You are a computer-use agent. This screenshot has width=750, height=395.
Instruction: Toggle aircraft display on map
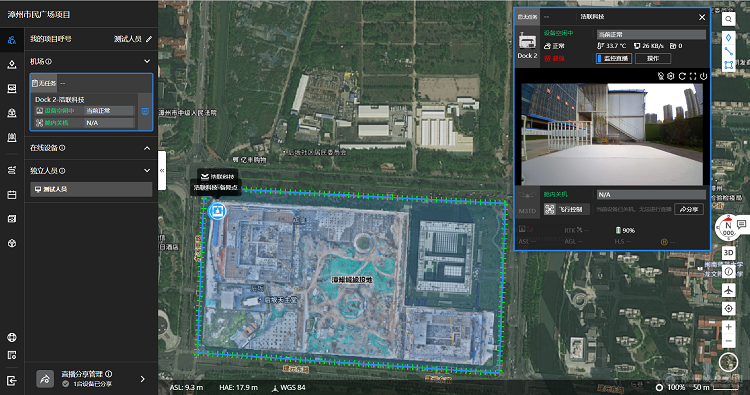[x=728, y=290]
